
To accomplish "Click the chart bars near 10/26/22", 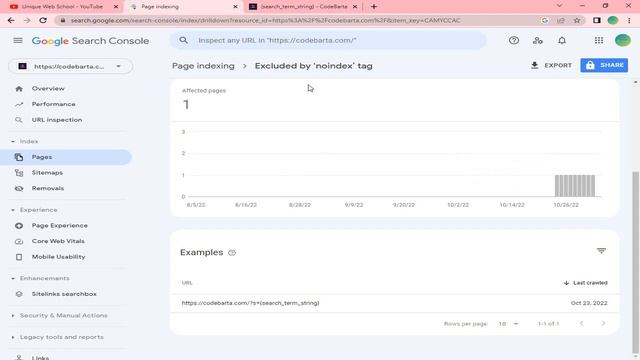I will 574,186.
